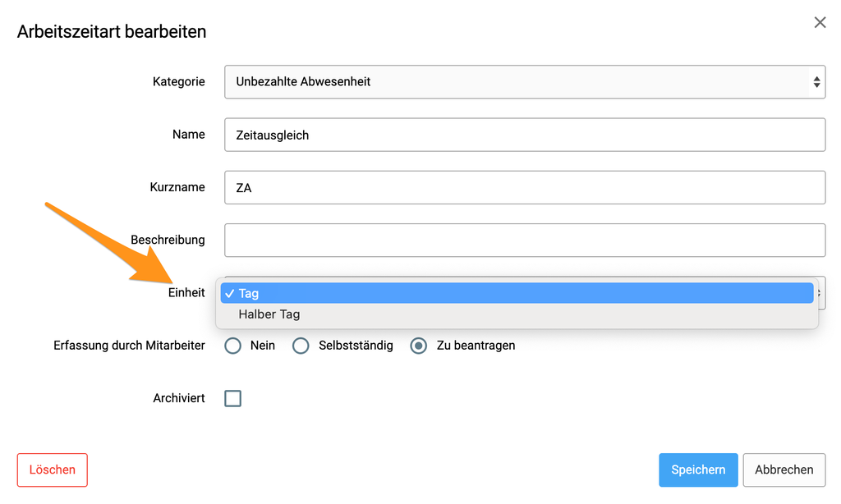Screen dimensions: 841x504
Task: Click the Kurzname field containing ZA
Action: click(525, 188)
